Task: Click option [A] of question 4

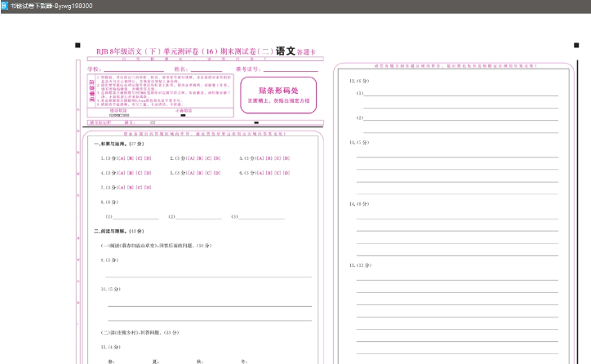Action: click(122, 173)
